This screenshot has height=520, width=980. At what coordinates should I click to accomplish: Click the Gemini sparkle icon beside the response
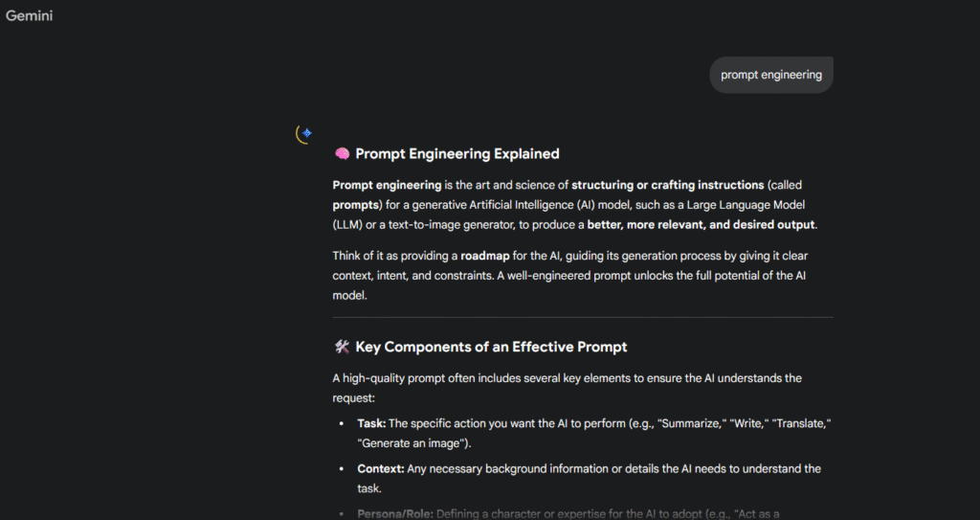pyautogui.click(x=305, y=134)
